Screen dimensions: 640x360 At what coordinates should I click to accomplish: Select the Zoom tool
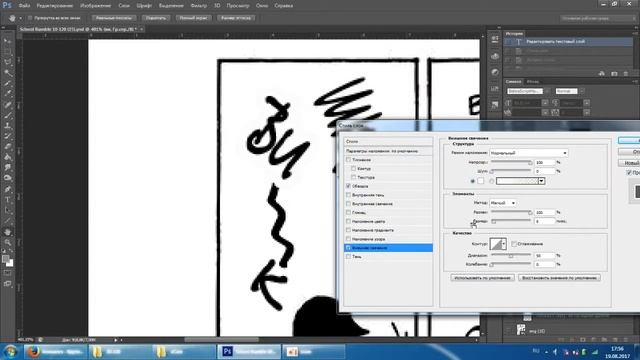(7, 242)
